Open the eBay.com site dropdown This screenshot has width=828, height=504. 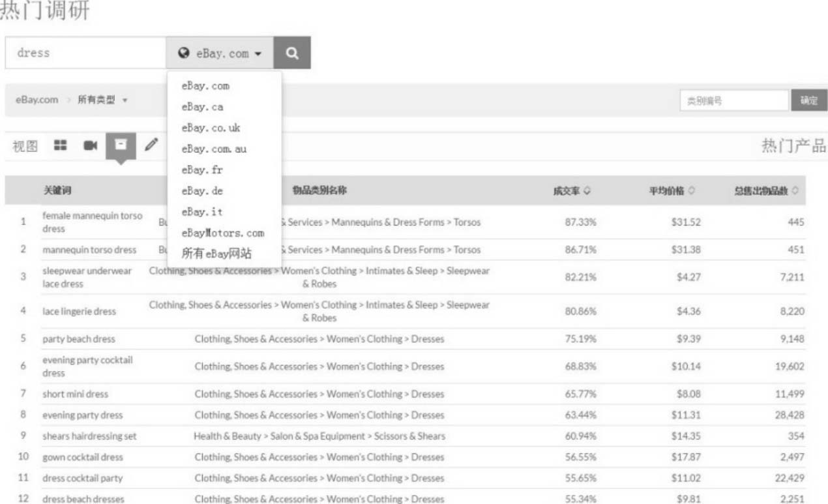click(220, 53)
